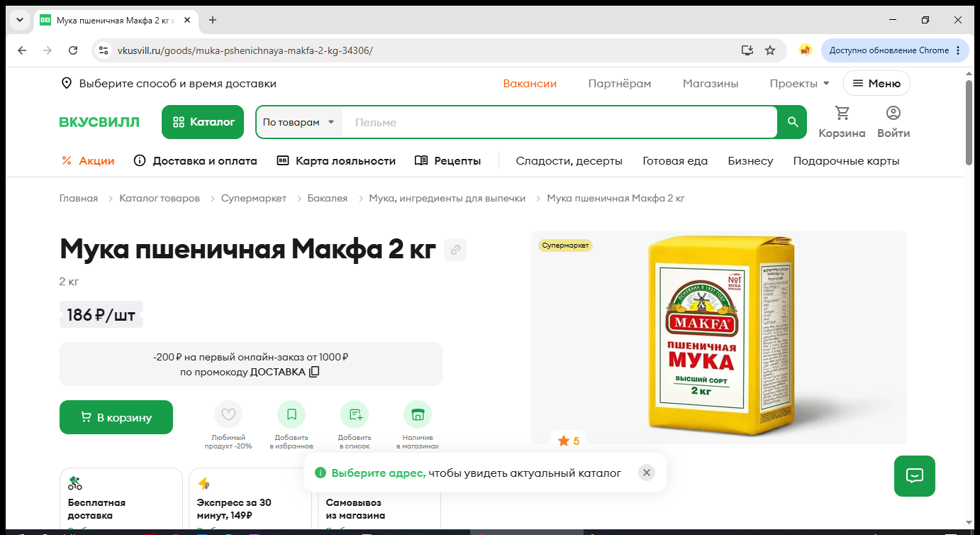Screen dimensions: 980x535
Task: Dismiss the address notification with X
Action: 646,473
